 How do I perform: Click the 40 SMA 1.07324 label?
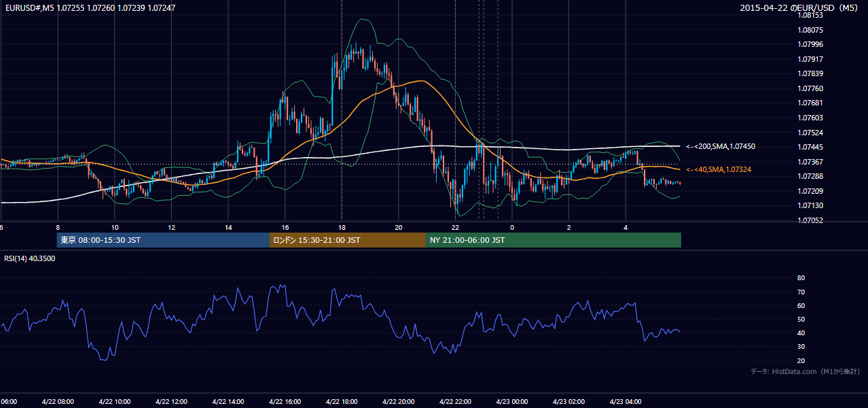719,169
